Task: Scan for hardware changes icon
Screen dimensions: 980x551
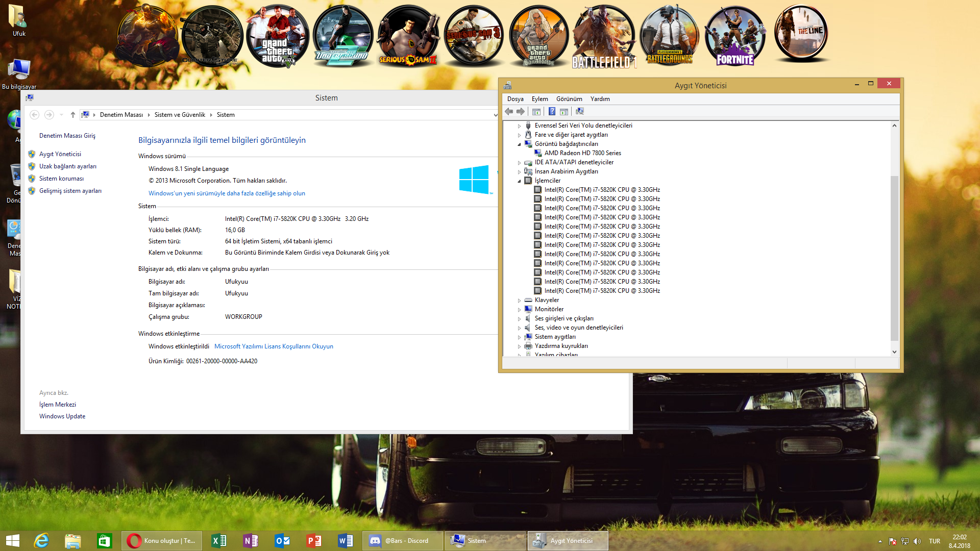Action: (x=579, y=111)
